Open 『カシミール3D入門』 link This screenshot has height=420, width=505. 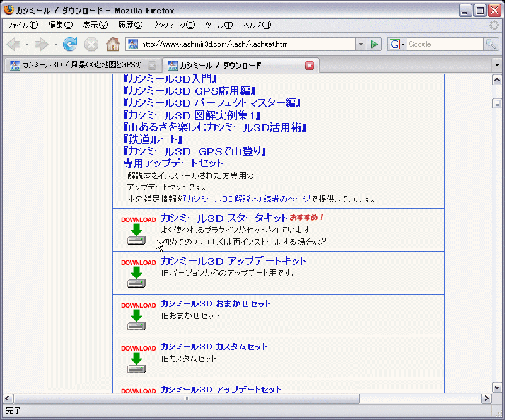(170, 79)
